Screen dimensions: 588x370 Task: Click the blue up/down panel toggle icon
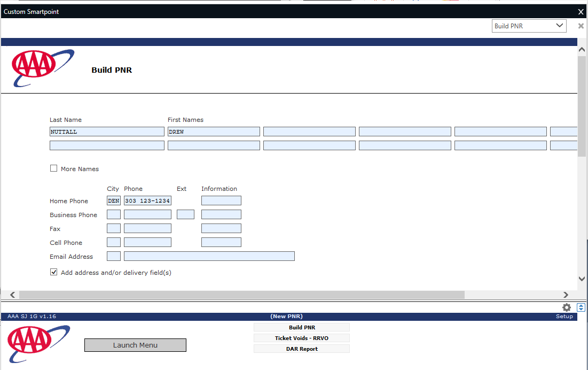pyautogui.click(x=581, y=307)
